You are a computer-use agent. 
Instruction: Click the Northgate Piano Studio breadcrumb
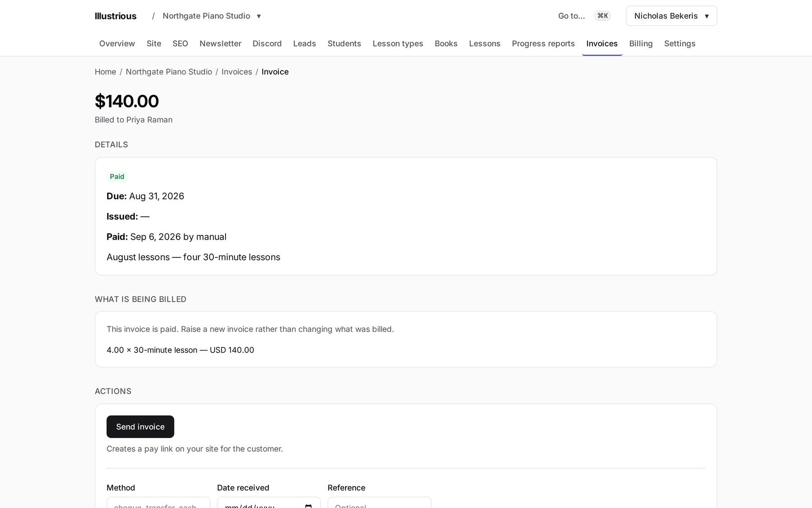point(169,72)
